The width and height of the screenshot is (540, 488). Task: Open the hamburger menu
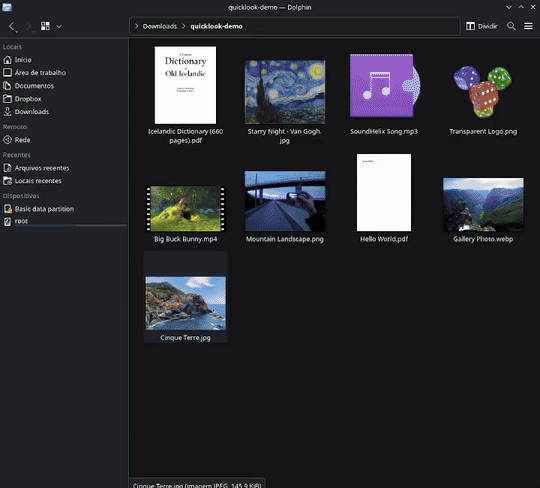(528, 26)
